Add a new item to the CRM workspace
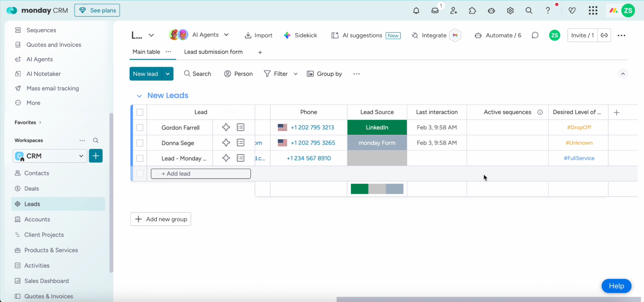This screenshot has width=644, height=302. point(96,156)
